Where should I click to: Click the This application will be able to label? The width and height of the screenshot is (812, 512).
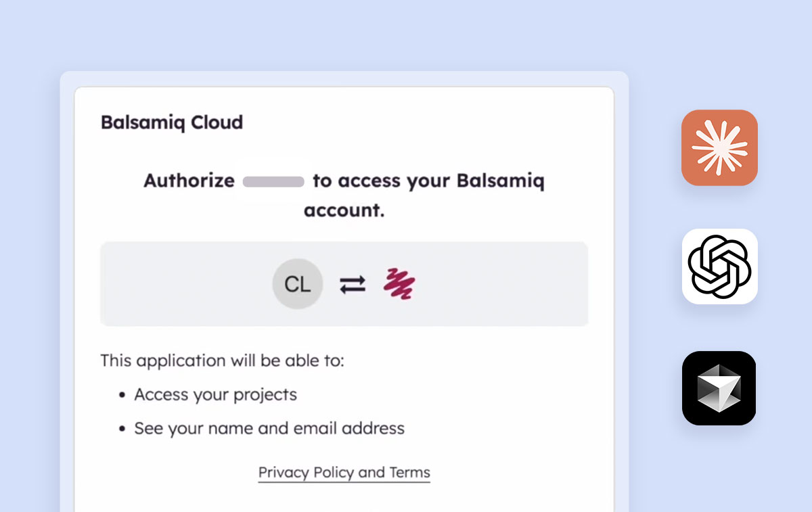pos(223,360)
